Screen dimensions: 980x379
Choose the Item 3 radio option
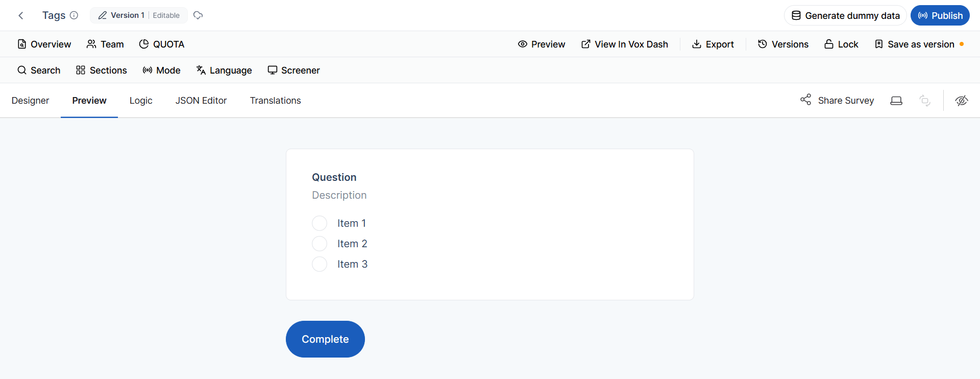pyautogui.click(x=320, y=264)
